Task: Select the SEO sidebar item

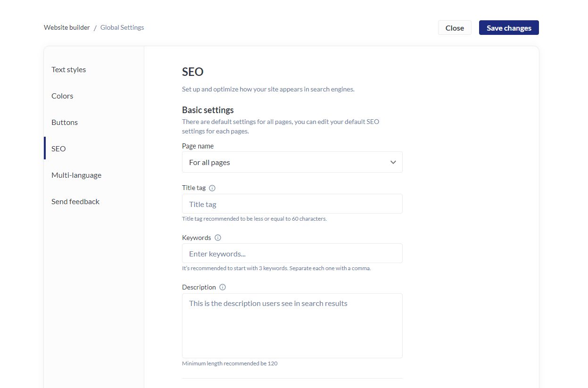Action: point(58,149)
